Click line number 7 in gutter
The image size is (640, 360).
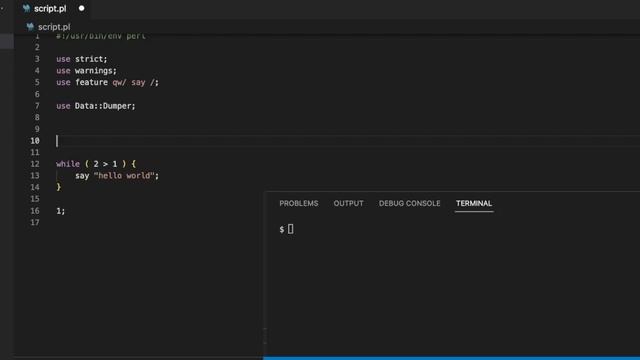click(x=37, y=106)
